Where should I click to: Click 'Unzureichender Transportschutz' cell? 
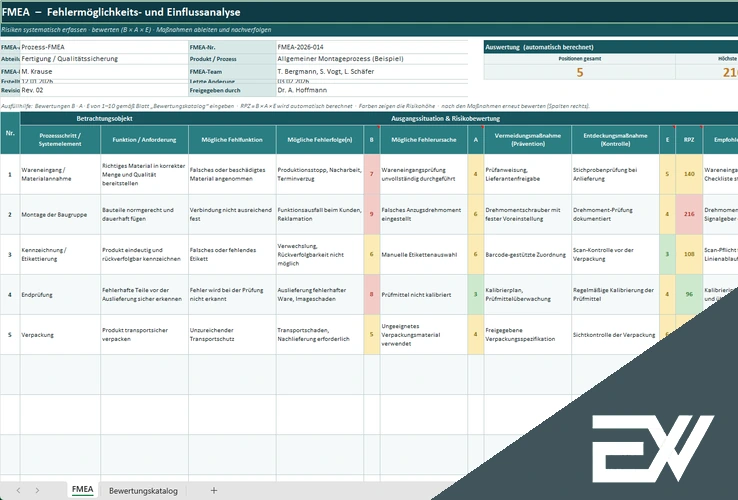232,335
